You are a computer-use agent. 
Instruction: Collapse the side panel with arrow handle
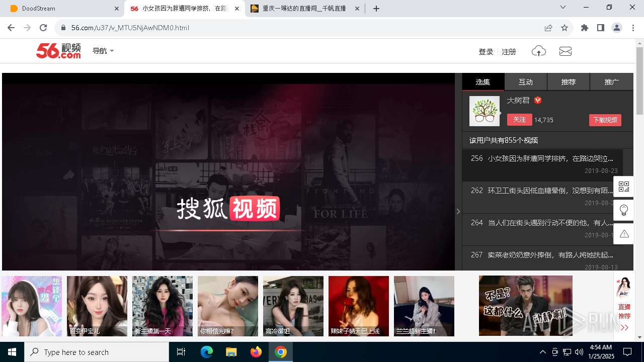[458, 211]
